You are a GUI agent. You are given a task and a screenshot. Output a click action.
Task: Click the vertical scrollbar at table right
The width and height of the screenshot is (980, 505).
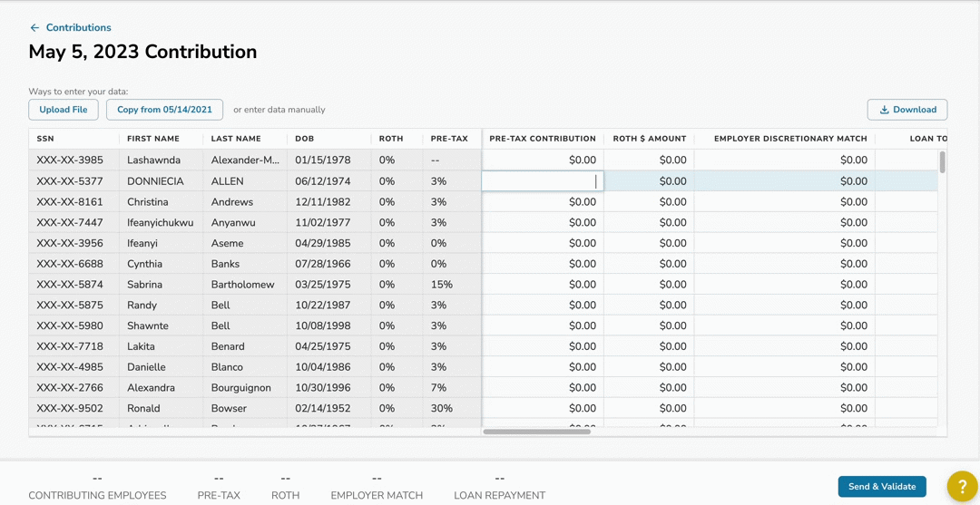pos(942,163)
